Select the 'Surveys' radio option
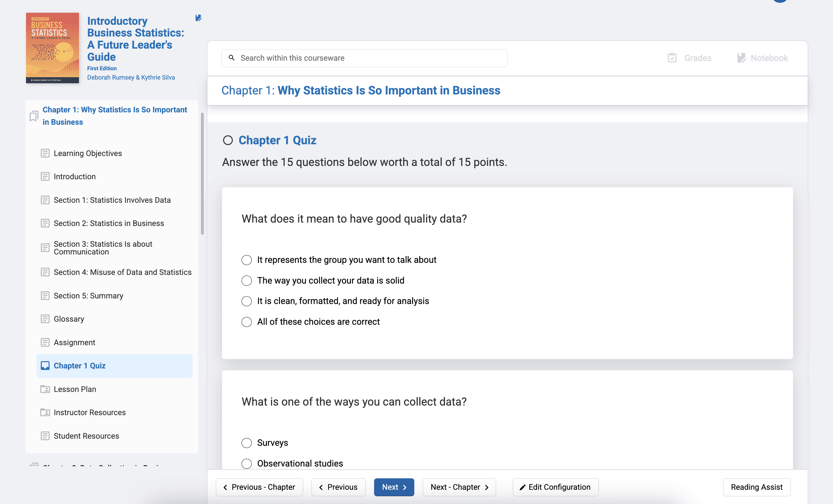Screen dimensions: 833x504 [246, 443]
